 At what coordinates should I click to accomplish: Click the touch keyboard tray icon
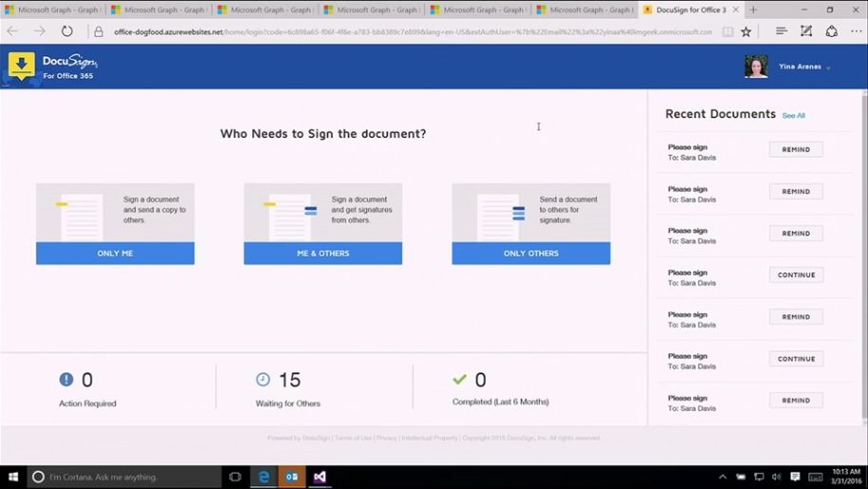[816, 477]
